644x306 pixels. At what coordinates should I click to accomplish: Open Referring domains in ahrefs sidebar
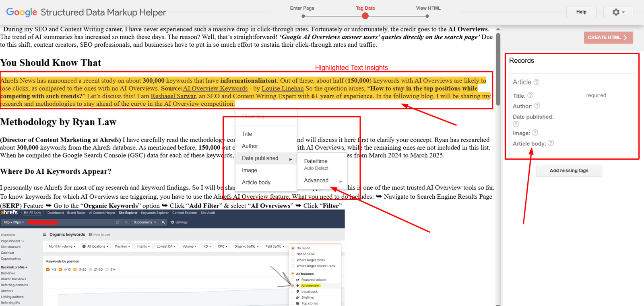coord(14,285)
